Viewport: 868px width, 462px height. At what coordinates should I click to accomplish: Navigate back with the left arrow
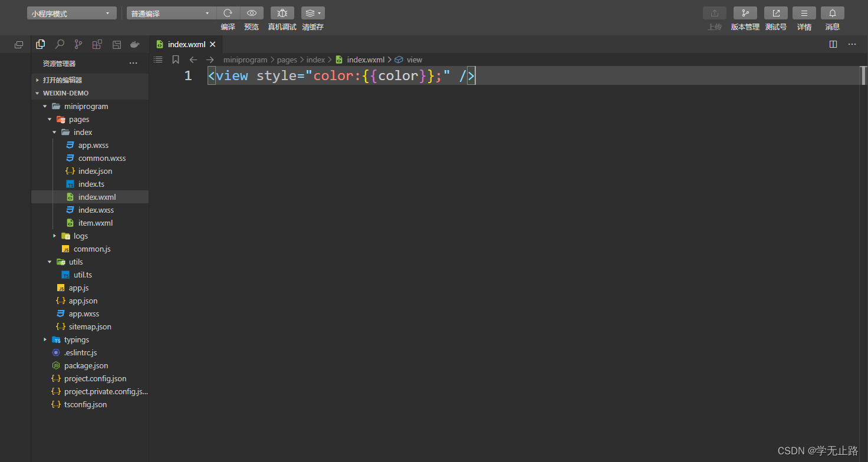[193, 60]
